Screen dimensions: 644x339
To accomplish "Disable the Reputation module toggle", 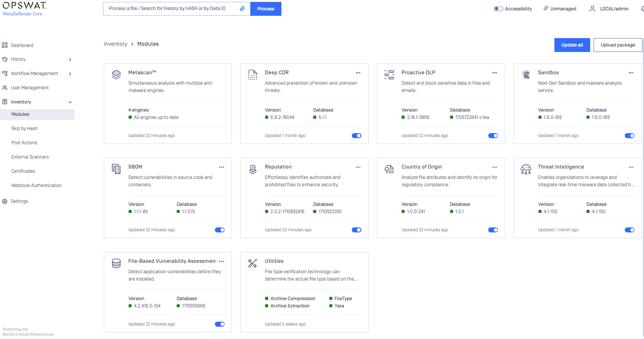I will coord(356,230).
